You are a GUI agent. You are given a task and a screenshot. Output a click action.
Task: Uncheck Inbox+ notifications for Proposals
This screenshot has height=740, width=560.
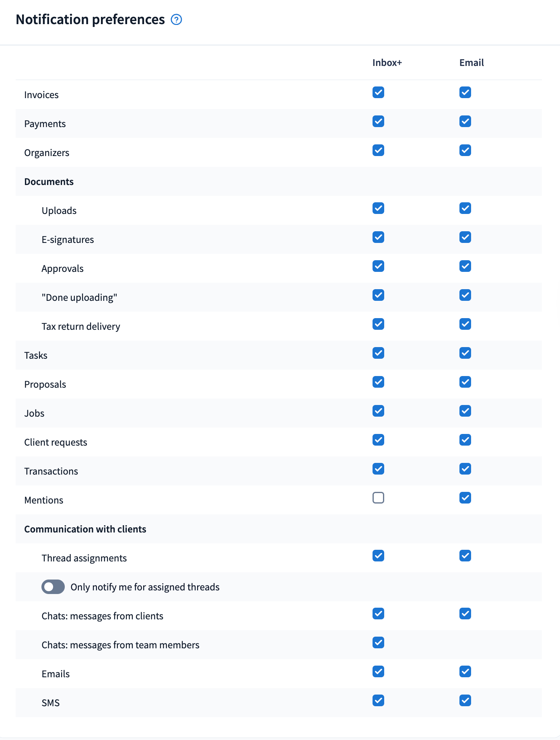point(378,382)
